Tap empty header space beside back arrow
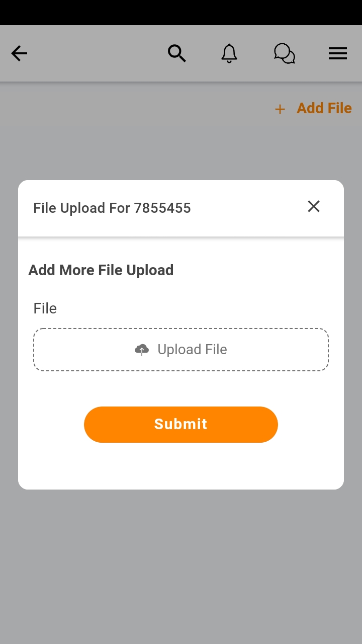Screen dimensions: 362x644 point(96,53)
